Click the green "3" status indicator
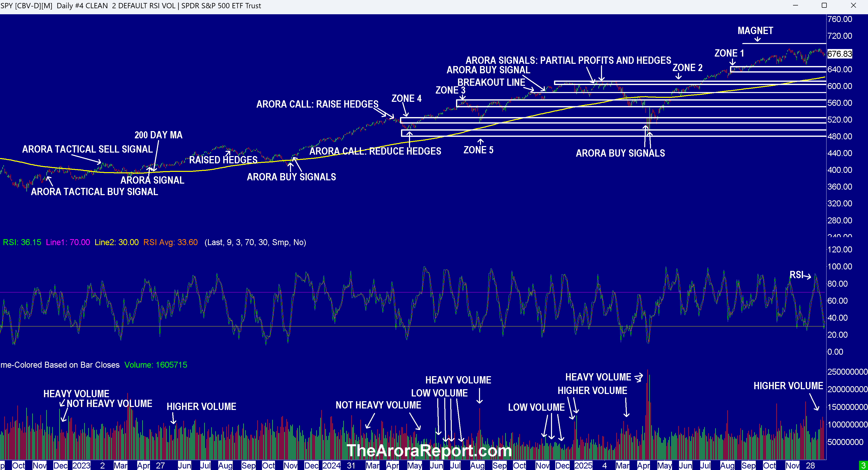 pos(863,465)
